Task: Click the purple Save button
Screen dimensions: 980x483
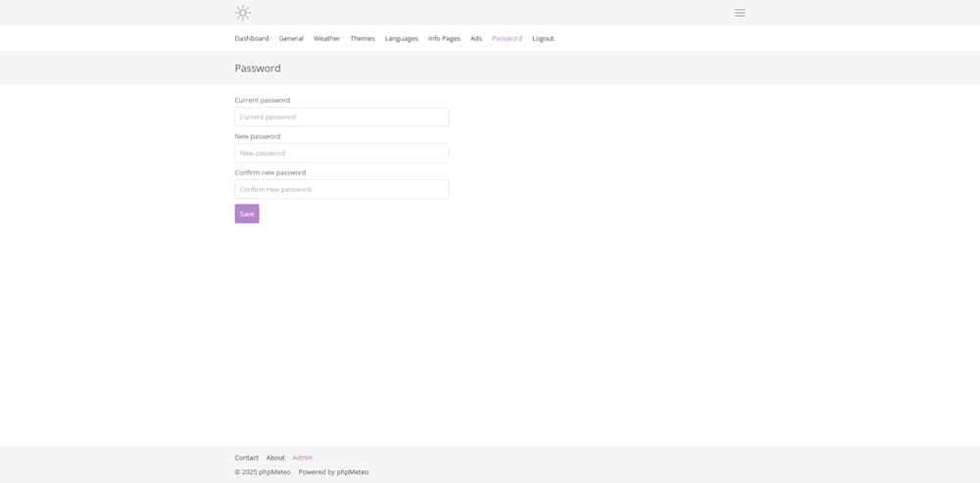Action: [247, 214]
